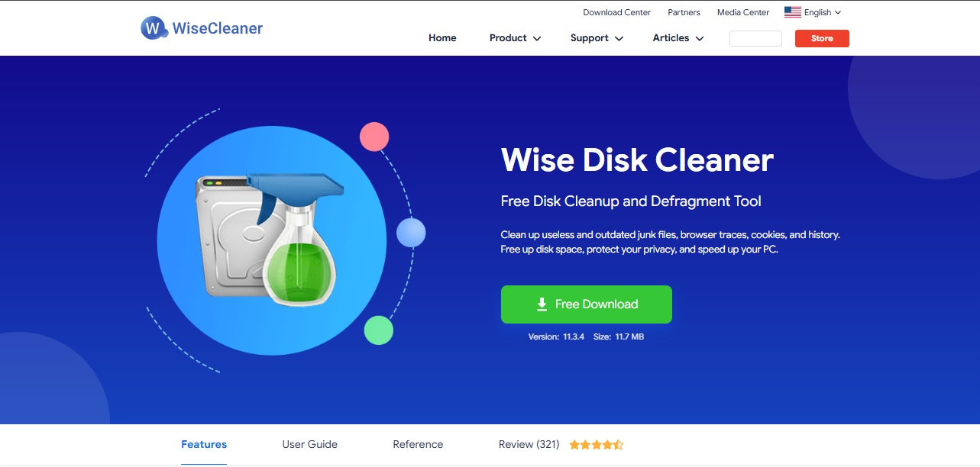
Task: Click the WiseCleaner W logo icon
Action: pos(154,28)
